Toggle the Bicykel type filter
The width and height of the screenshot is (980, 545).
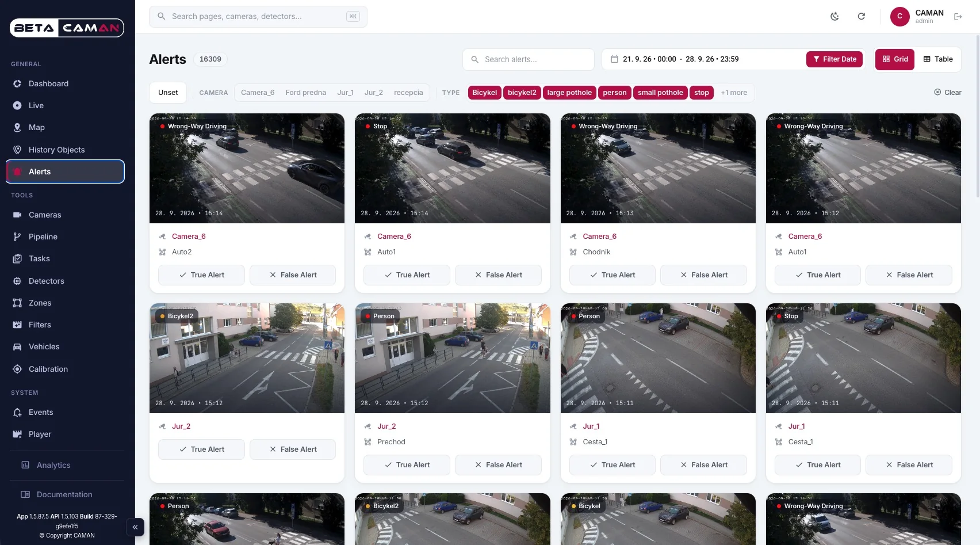click(484, 93)
